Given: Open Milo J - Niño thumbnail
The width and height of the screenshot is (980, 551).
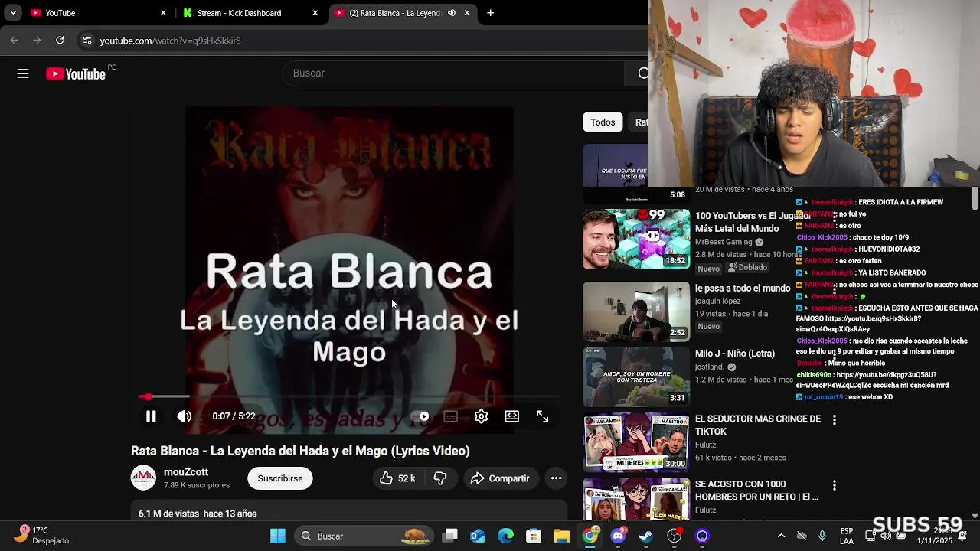Looking at the screenshot, I should tap(636, 377).
